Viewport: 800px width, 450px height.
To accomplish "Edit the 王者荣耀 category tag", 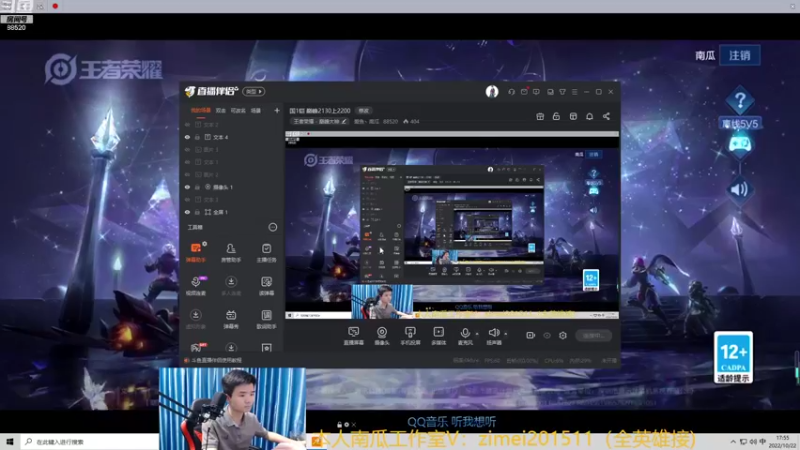I will click(x=320, y=121).
